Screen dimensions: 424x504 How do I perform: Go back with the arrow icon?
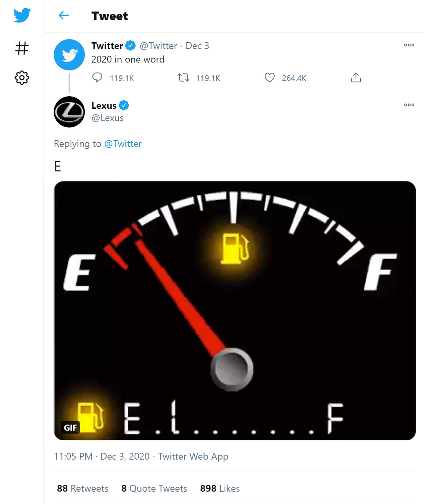63,15
